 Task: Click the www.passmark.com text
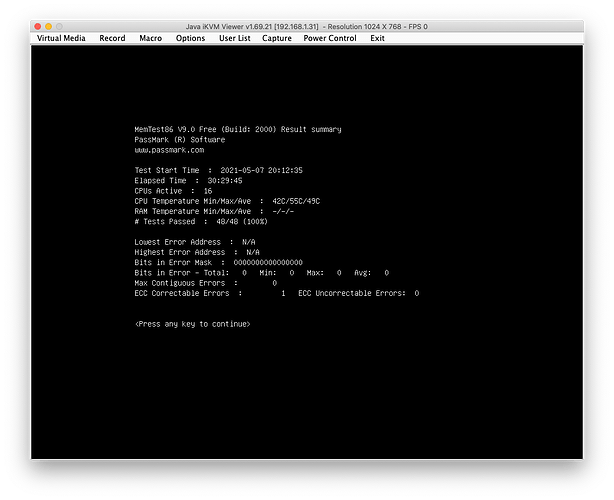(169, 150)
